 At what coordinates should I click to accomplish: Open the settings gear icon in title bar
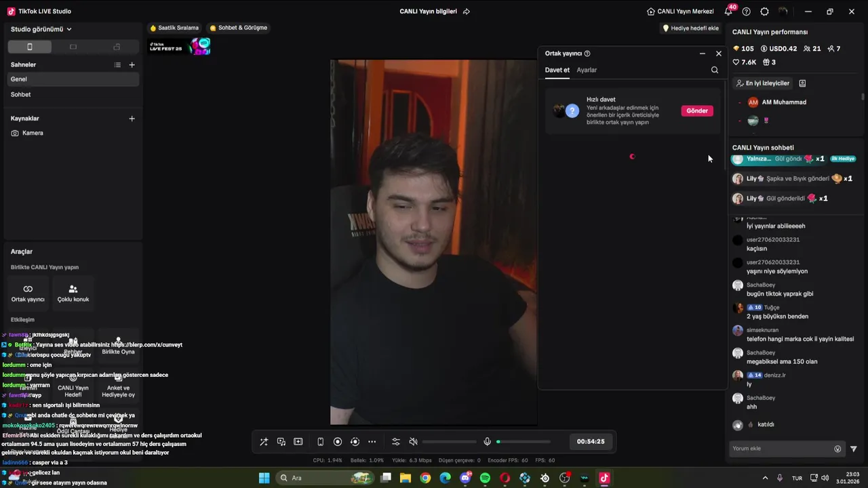click(x=765, y=12)
